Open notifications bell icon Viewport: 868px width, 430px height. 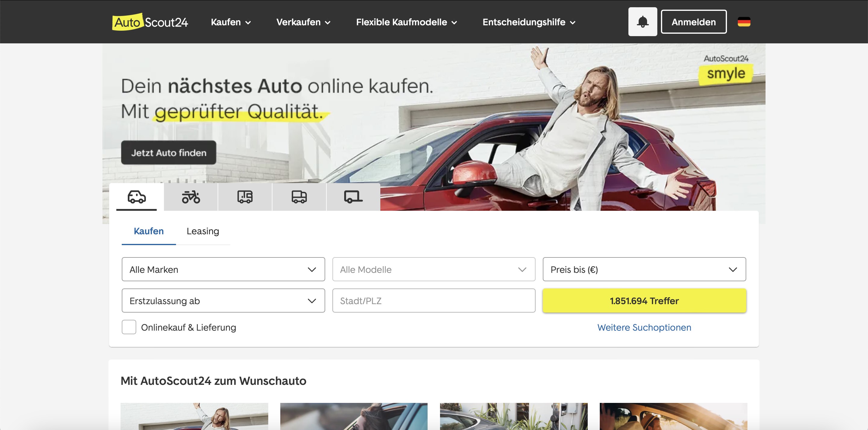642,22
